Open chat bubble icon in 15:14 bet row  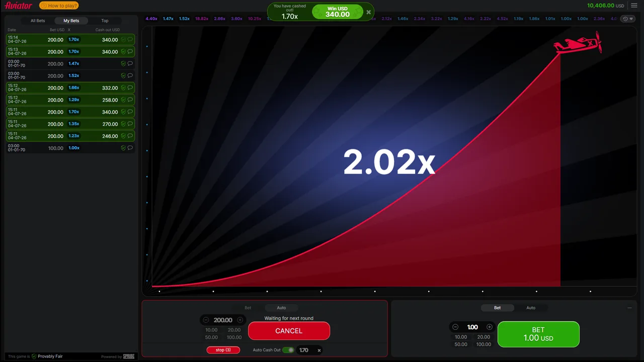(x=130, y=39)
